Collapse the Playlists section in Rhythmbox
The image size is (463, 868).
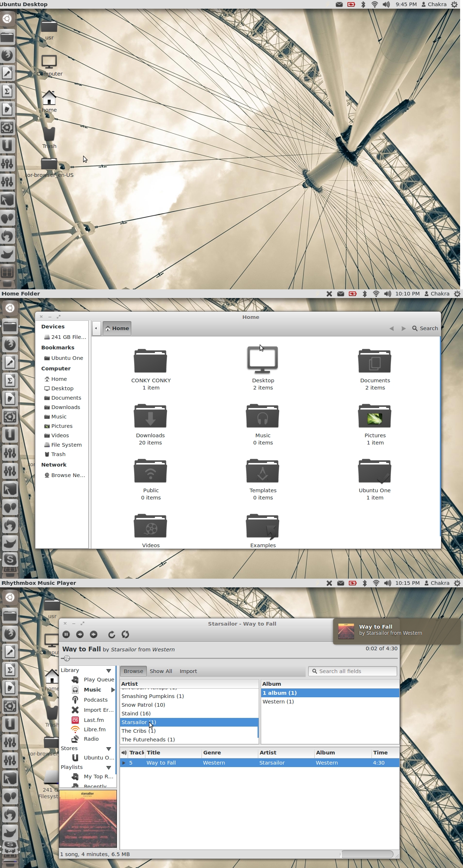tap(109, 767)
